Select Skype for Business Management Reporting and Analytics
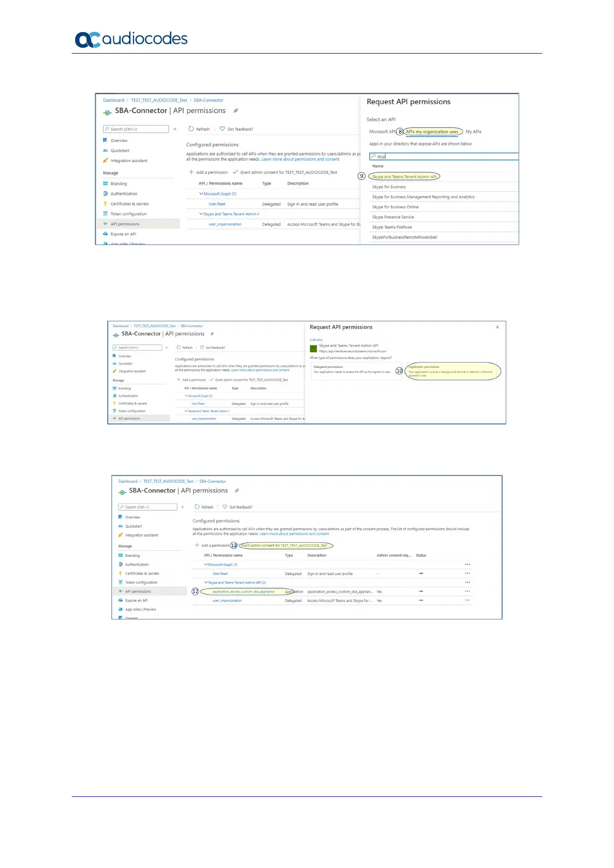The width and height of the screenshot is (614, 868). [x=423, y=196]
